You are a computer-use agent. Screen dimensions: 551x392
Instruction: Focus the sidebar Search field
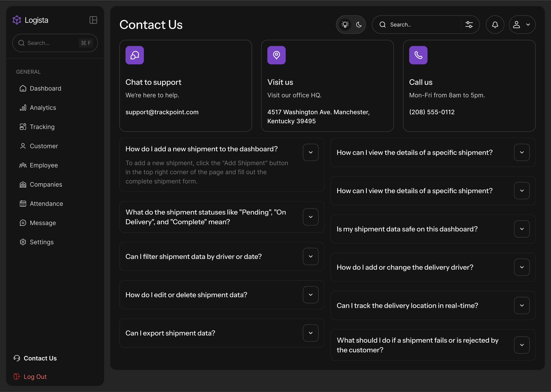click(55, 43)
